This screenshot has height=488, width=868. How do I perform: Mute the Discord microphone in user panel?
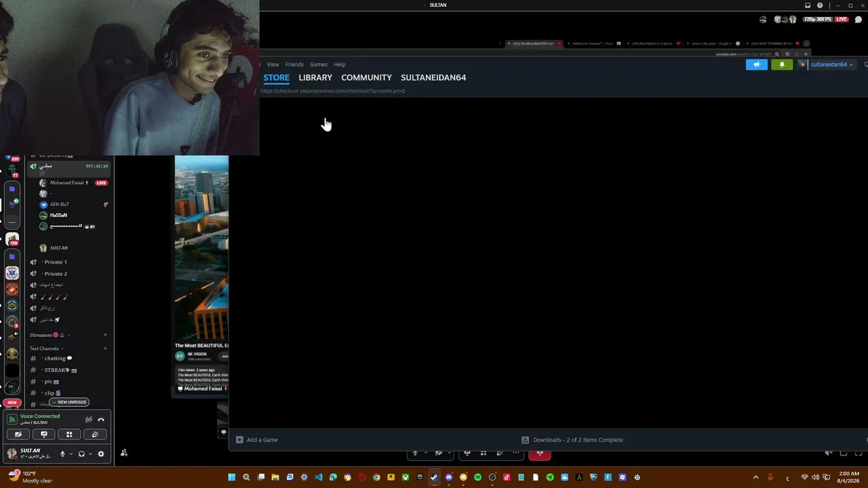(62, 454)
